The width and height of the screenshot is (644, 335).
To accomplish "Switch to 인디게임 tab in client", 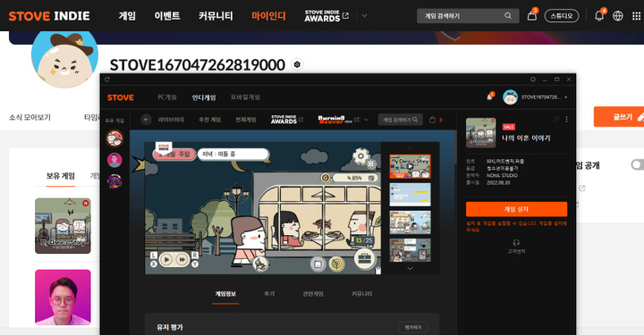I will 204,97.
